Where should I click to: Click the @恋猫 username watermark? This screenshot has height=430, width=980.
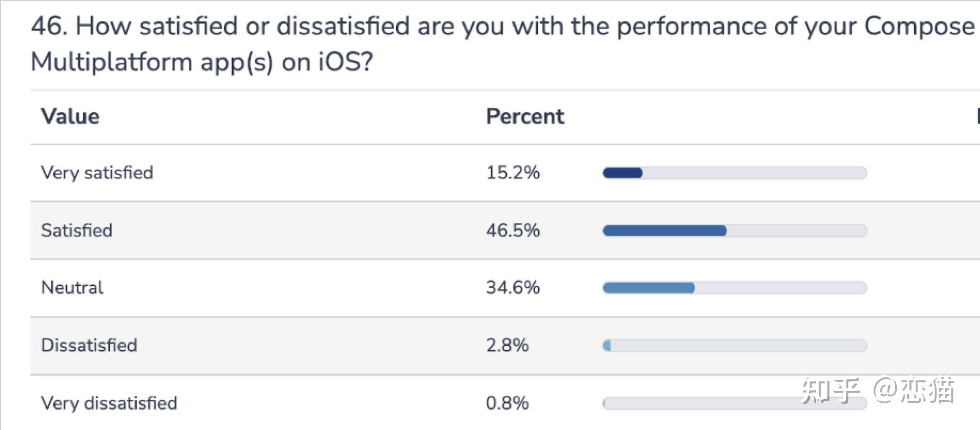[914, 391]
